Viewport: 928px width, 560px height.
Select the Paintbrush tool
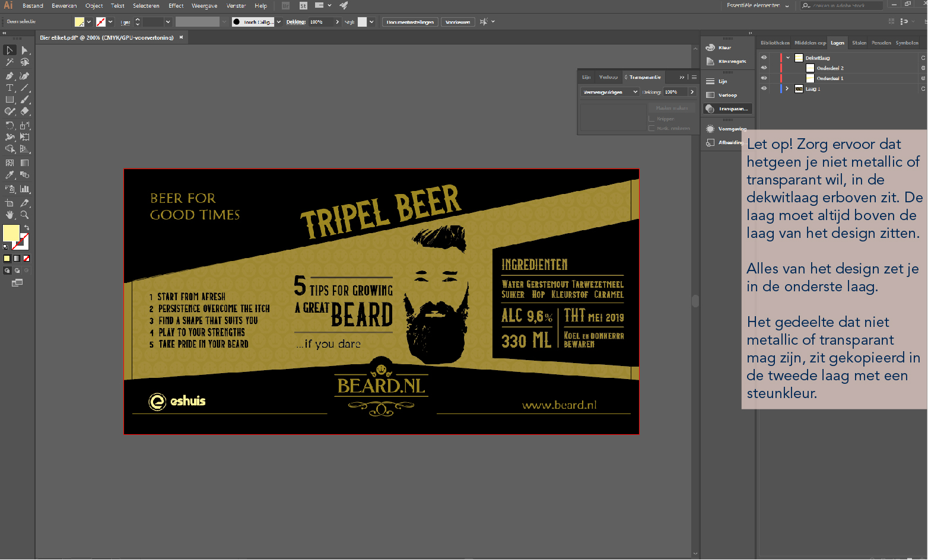coord(24,100)
